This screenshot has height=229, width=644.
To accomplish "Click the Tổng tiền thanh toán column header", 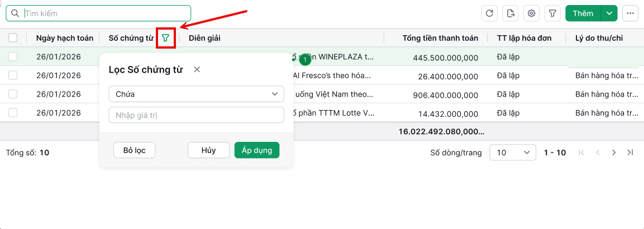I will [x=440, y=38].
